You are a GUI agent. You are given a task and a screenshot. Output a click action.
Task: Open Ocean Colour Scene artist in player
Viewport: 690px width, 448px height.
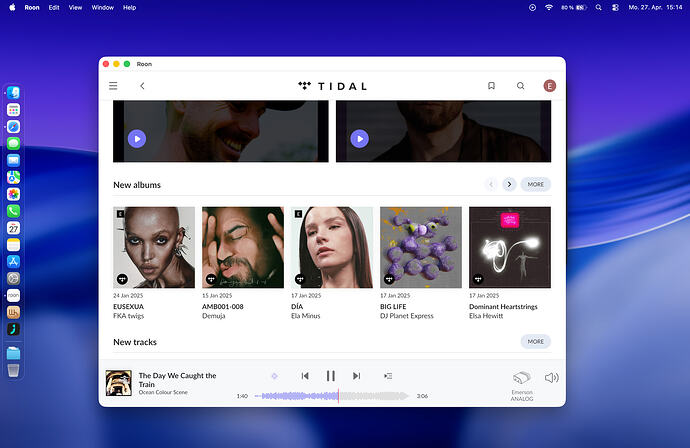click(x=163, y=392)
